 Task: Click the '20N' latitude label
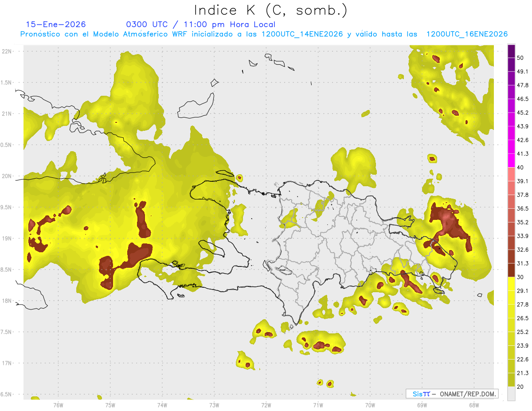(x=7, y=176)
